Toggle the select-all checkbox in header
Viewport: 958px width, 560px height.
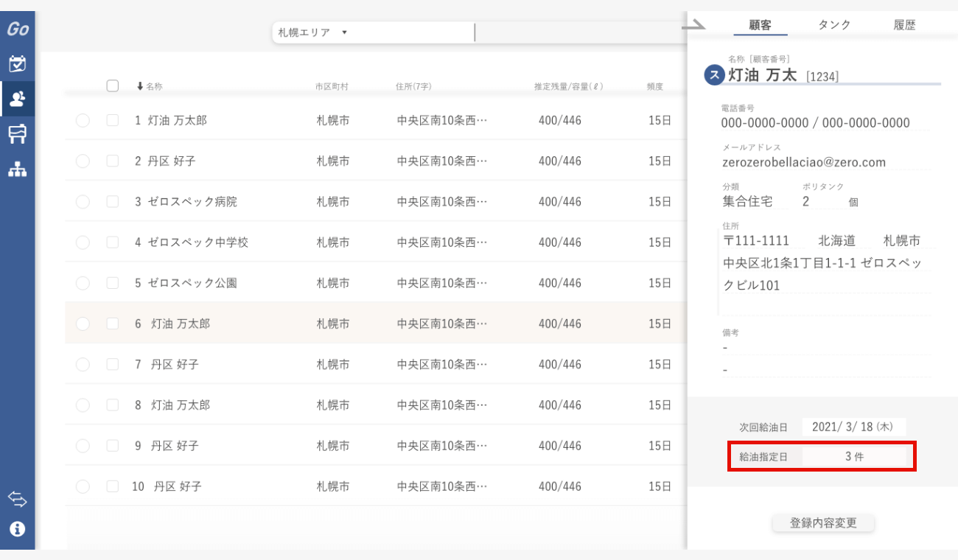[x=113, y=85]
